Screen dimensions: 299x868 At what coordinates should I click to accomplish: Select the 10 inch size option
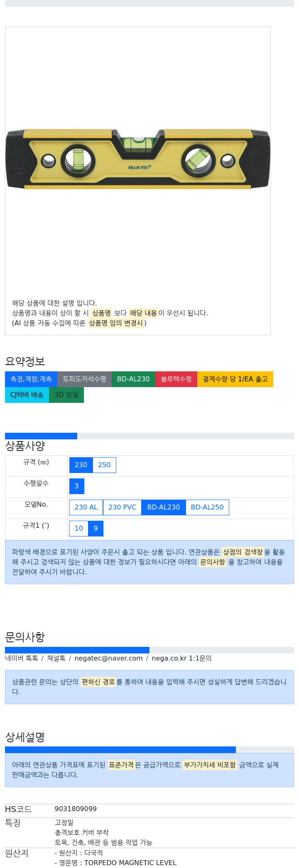[79, 529]
